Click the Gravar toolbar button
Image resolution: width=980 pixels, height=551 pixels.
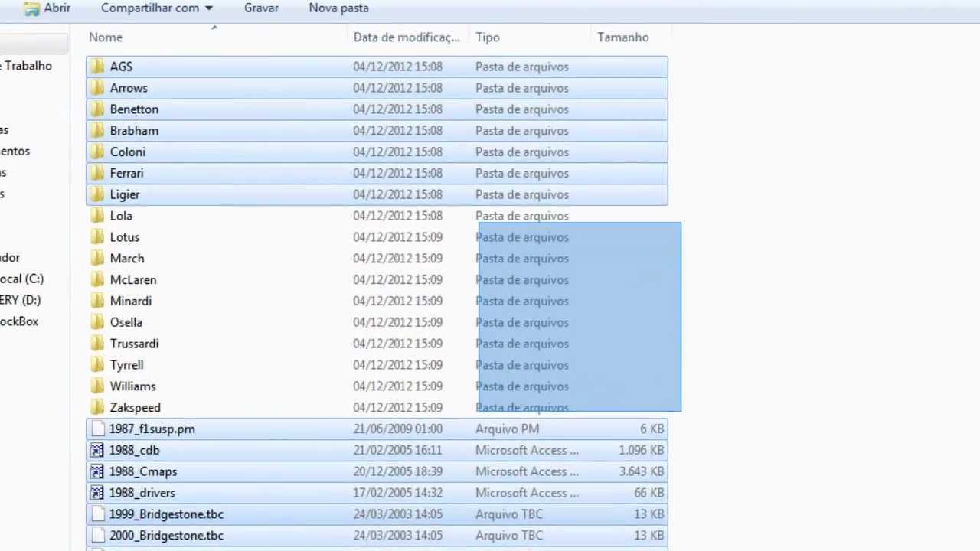click(261, 8)
